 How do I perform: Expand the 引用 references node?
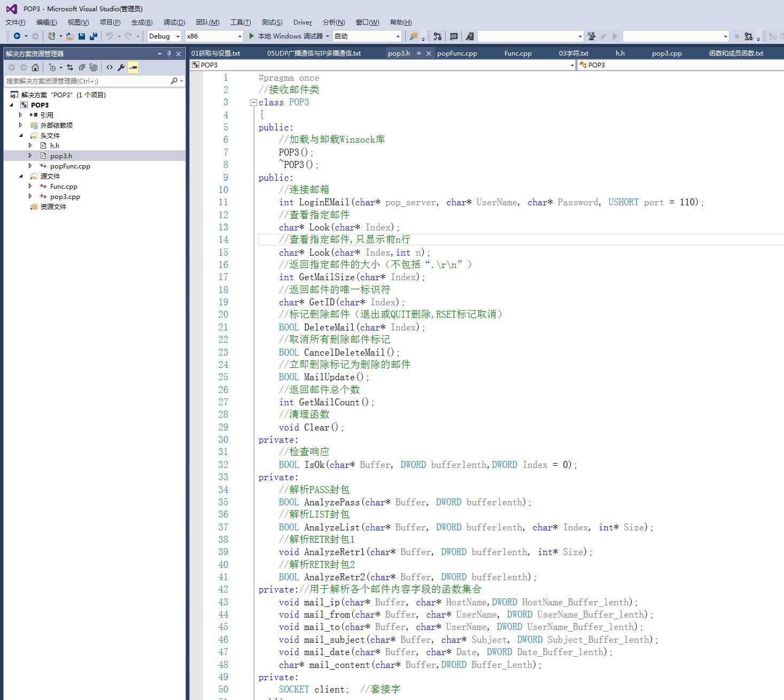point(21,115)
